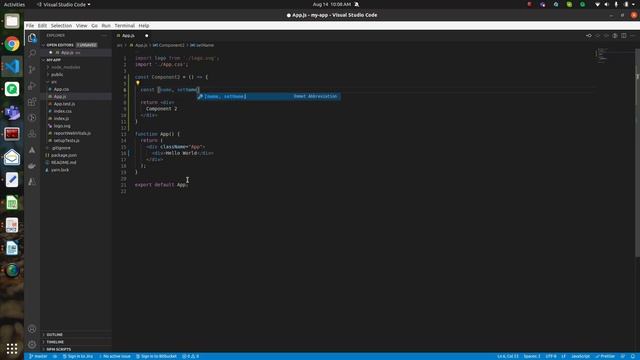The image size is (640, 360).
Task: Click the volume icon in system tray
Action: click(x=606, y=4)
